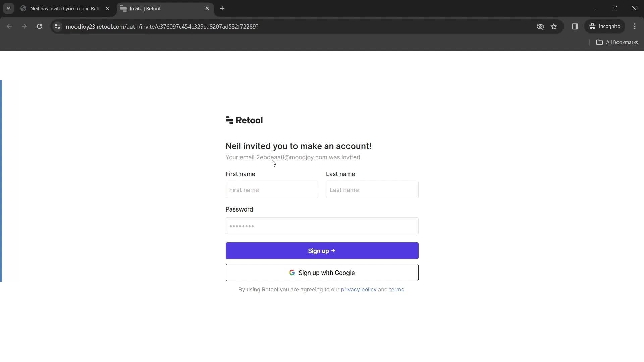The image size is (644, 362).
Task: View site information icon in address bar
Action: [x=57, y=26]
